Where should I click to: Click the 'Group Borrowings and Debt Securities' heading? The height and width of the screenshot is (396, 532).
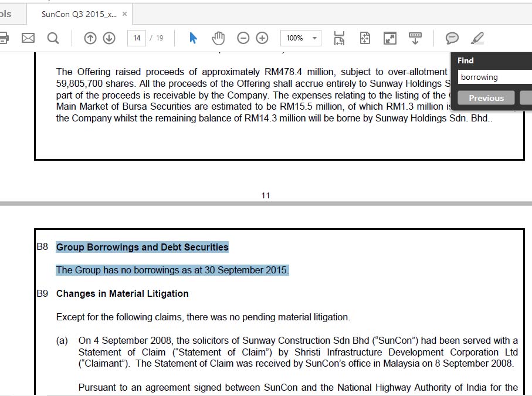coord(142,247)
